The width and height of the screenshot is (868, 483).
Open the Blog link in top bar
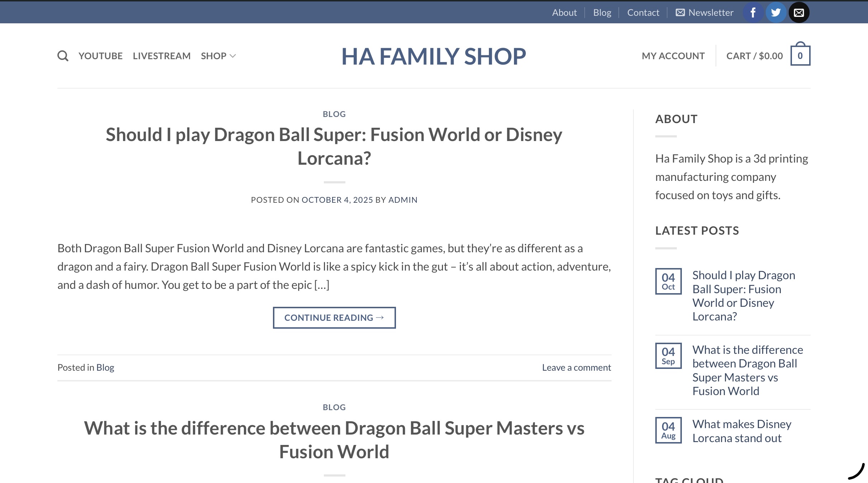point(602,13)
